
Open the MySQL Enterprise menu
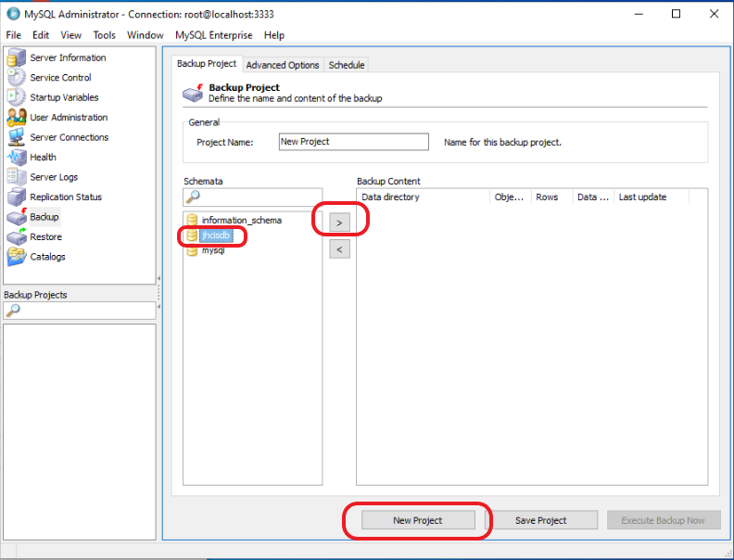click(x=213, y=35)
